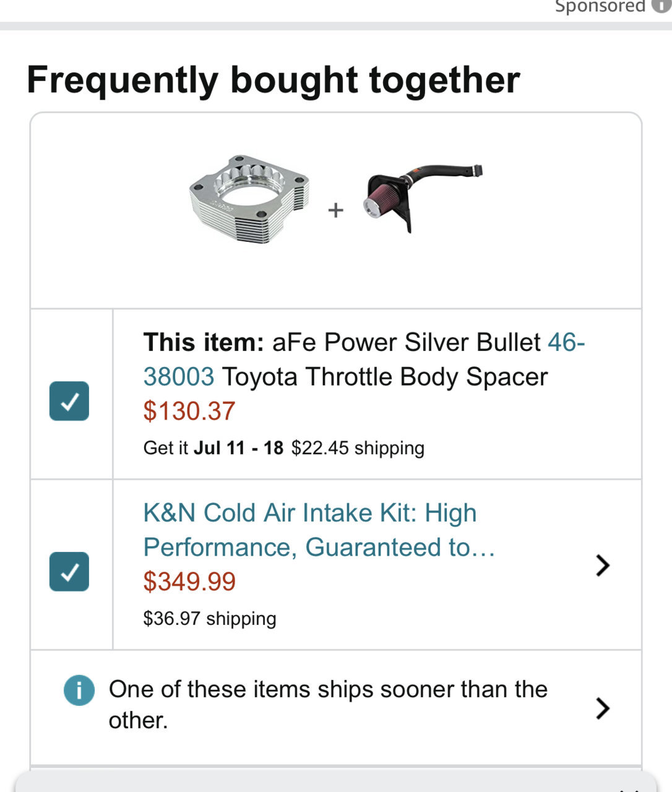672x792 pixels.
Task: Tap the 'Get it Jul 11 - 18' delivery date
Action: pos(213,448)
